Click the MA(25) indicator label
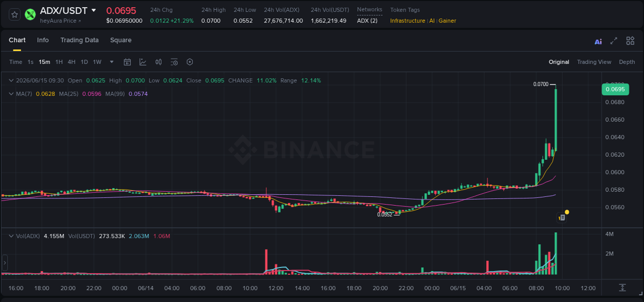Viewport: 644px width, 302px height. tap(69, 94)
